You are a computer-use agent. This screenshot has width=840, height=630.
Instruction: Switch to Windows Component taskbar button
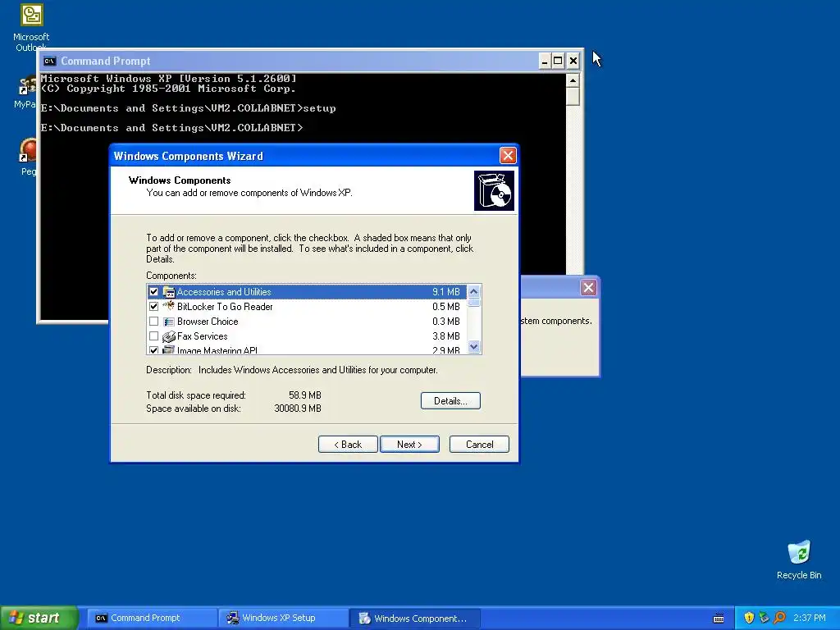tap(415, 618)
